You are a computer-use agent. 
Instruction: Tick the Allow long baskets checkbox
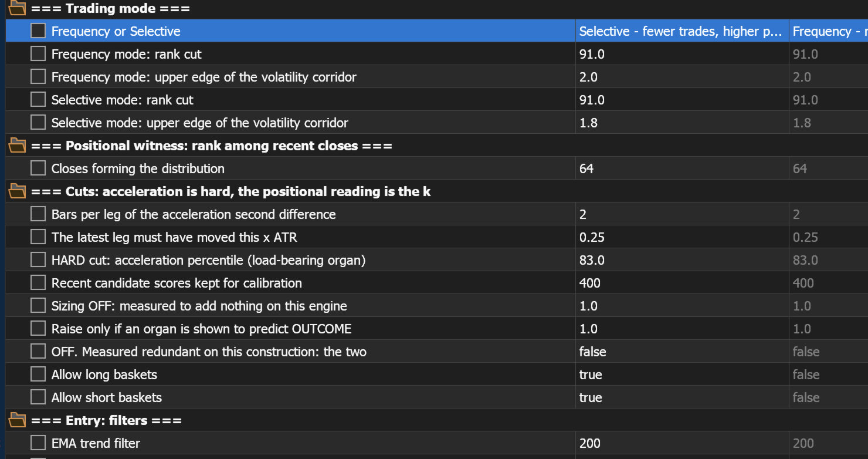pos(38,374)
